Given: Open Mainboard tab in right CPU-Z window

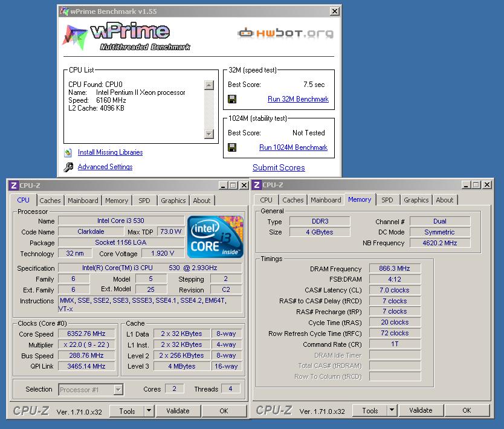Looking at the screenshot, I should pyautogui.click(x=326, y=200).
